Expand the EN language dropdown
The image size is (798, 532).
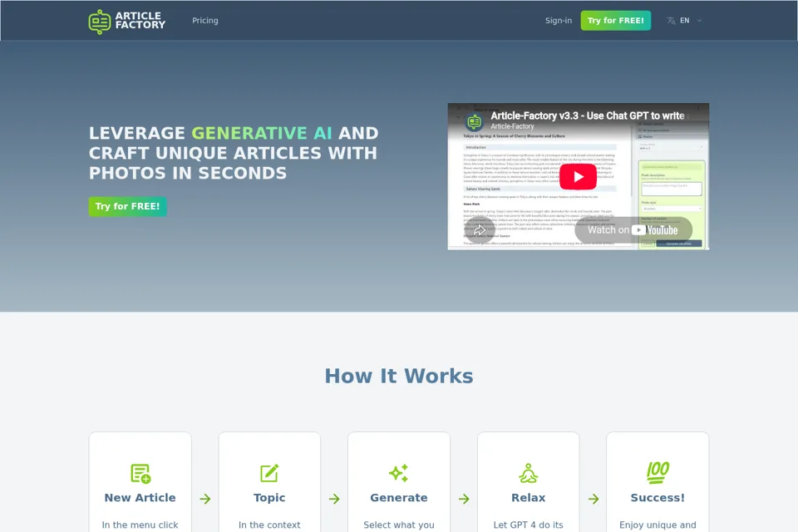(684, 20)
